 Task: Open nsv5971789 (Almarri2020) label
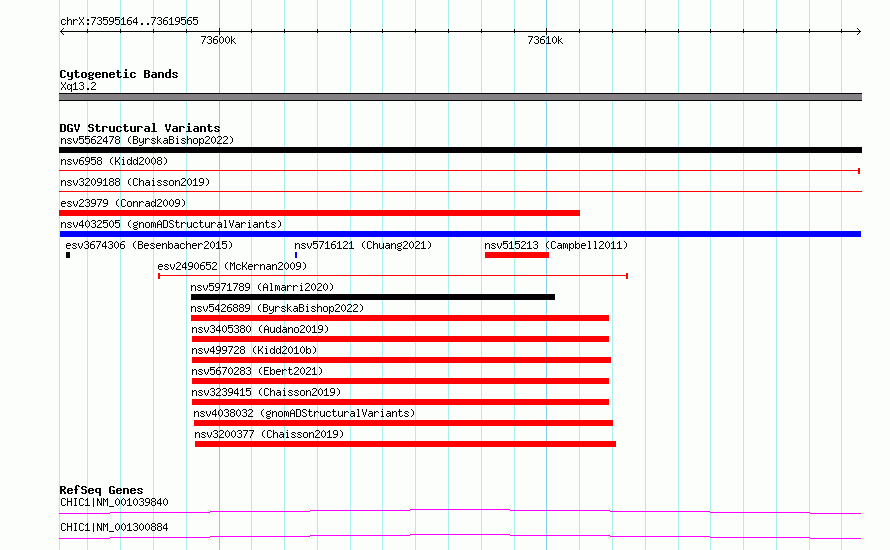click(x=262, y=287)
